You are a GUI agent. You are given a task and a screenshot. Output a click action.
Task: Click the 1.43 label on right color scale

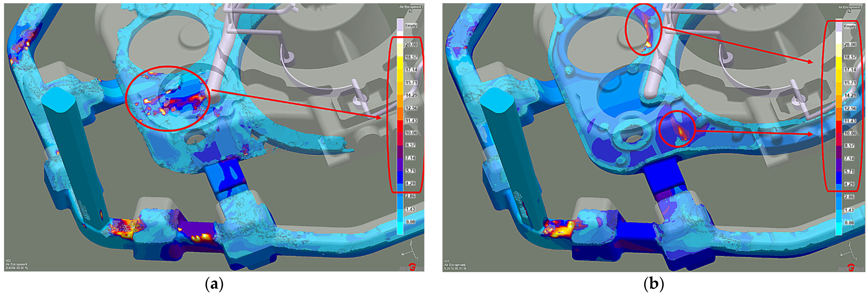pos(849,210)
